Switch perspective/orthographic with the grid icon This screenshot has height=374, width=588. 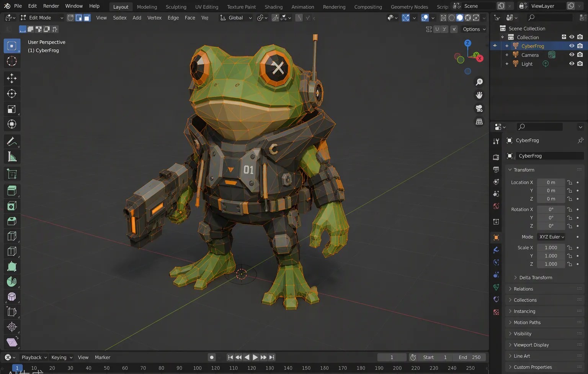tap(479, 122)
